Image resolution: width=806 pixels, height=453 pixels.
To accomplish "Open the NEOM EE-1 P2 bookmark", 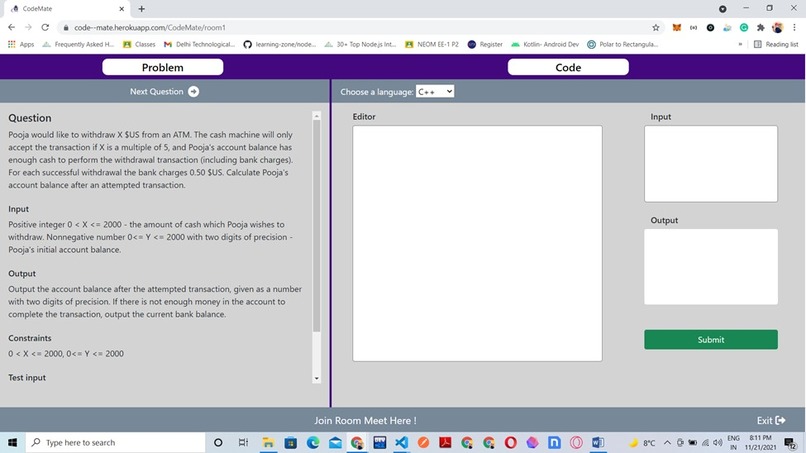I will pos(432,44).
